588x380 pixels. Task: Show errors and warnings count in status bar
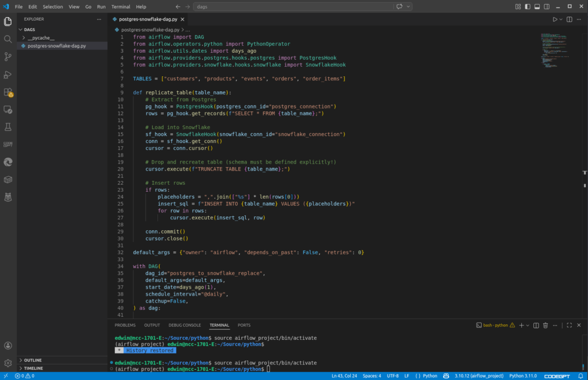25,376
